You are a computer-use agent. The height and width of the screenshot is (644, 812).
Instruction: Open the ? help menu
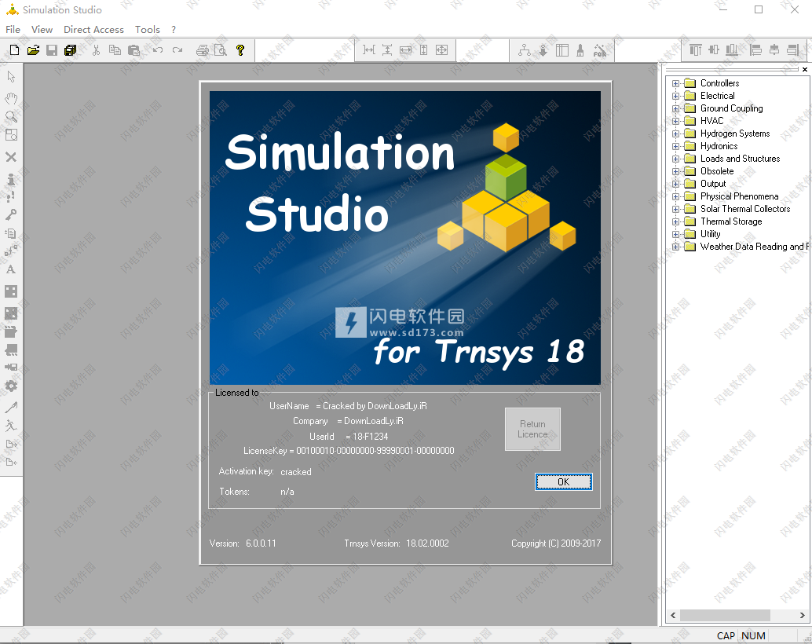click(174, 30)
